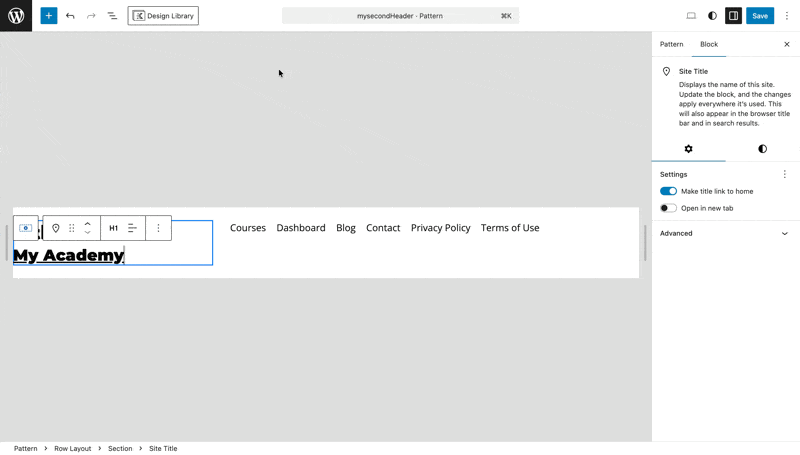Open the text alignment dropdown in block toolbar
This screenshot has height=455, width=800.
coord(132,228)
